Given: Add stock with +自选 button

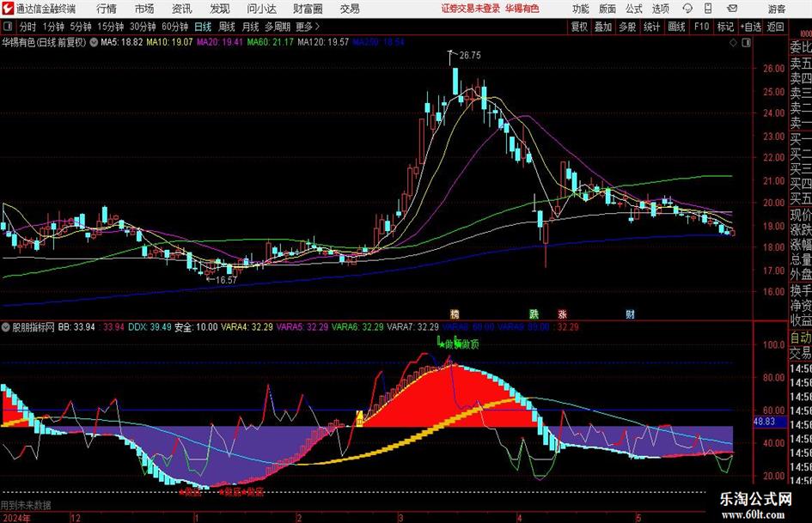Looking at the screenshot, I should (750, 27).
